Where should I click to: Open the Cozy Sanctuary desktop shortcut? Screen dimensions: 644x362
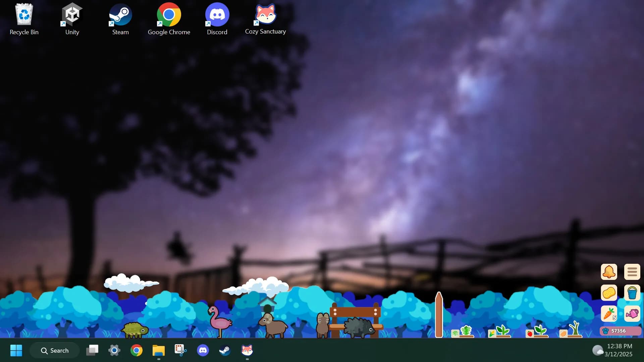pos(265,19)
